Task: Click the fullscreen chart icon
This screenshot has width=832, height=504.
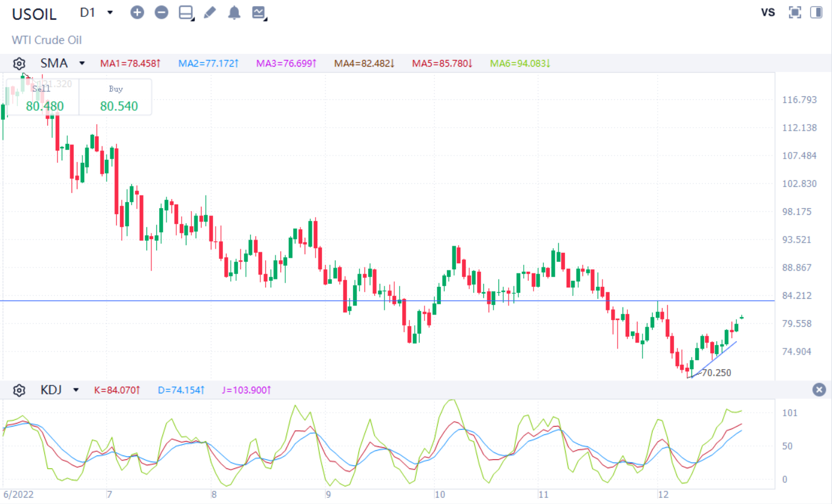Action: [x=794, y=11]
